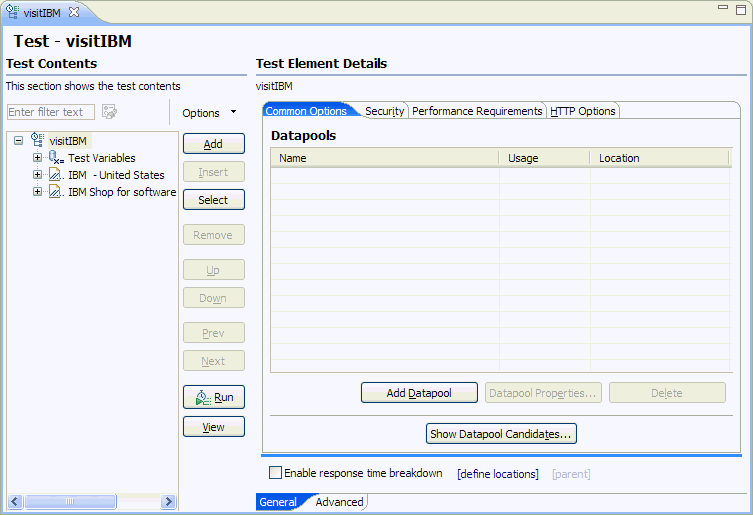Expand the IBM Shop for software node
The width and height of the screenshot is (753, 515).
pyautogui.click(x=37, y=192)
